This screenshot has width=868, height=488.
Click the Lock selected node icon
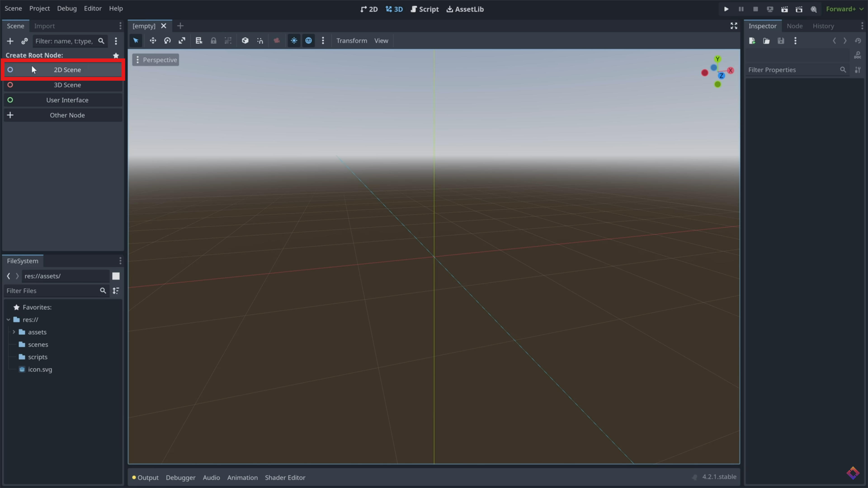click(213, 41)
